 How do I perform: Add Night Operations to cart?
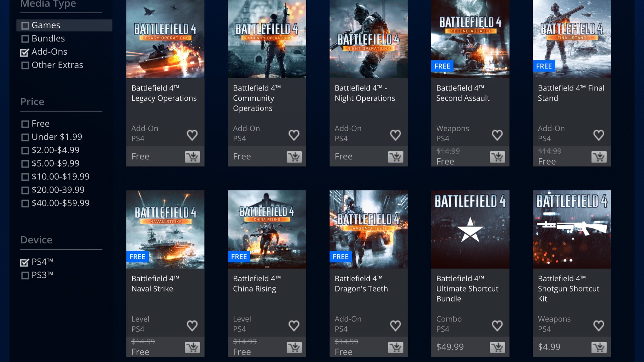pos(396,157)
